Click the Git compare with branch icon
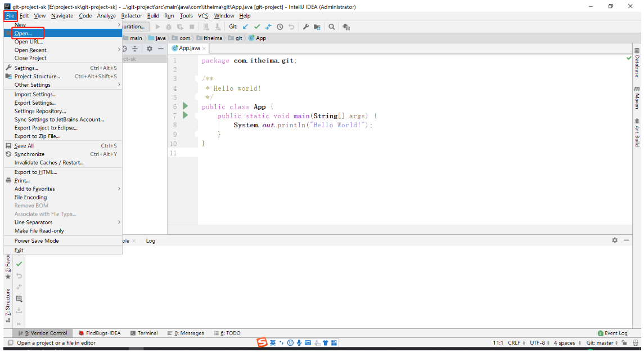Screen dimensions: 644x352 point(268,26)
